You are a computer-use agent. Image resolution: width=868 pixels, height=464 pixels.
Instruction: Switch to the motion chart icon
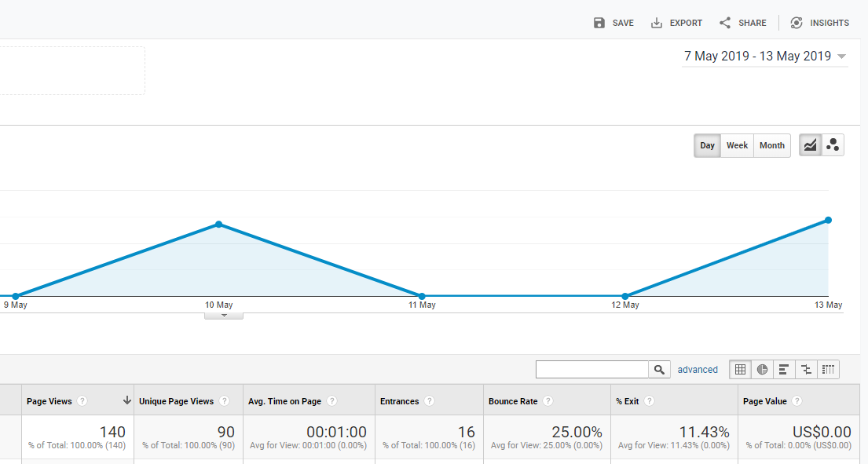click(833, 145)
